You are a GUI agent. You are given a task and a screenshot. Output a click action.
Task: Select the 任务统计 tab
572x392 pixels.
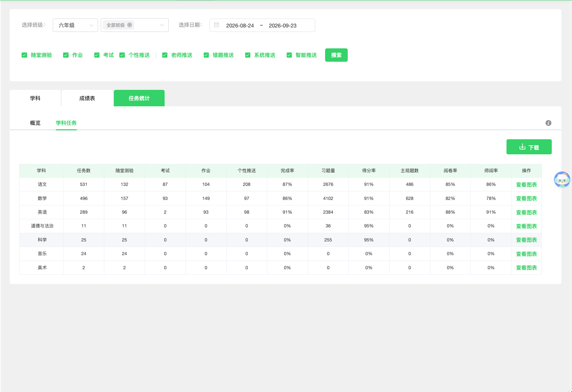tap(139, 98)
